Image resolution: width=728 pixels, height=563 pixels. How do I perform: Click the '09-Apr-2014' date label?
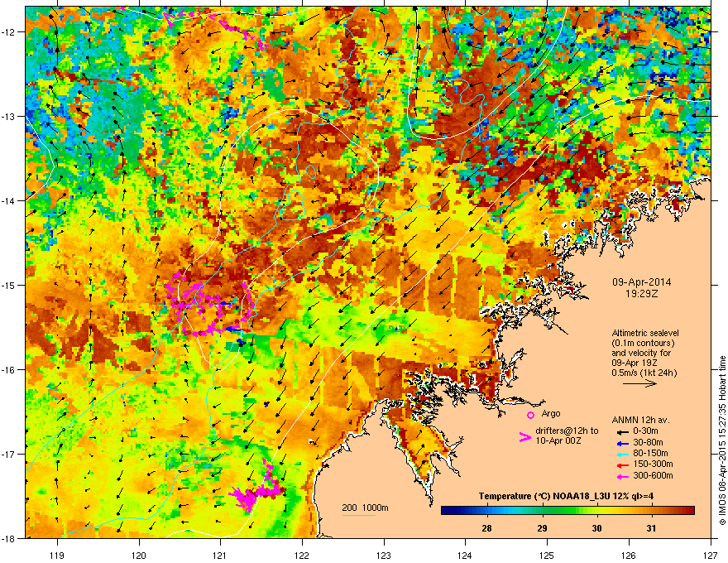[x=641, y=282]
